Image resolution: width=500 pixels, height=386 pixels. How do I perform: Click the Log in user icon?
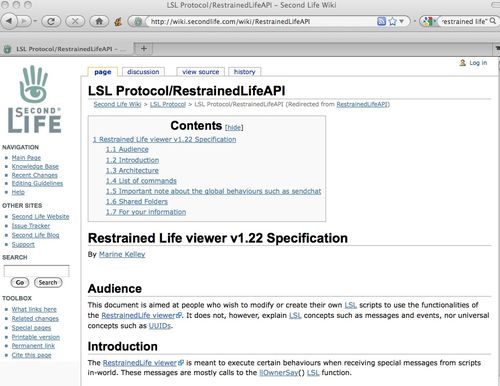coord(462,63)
